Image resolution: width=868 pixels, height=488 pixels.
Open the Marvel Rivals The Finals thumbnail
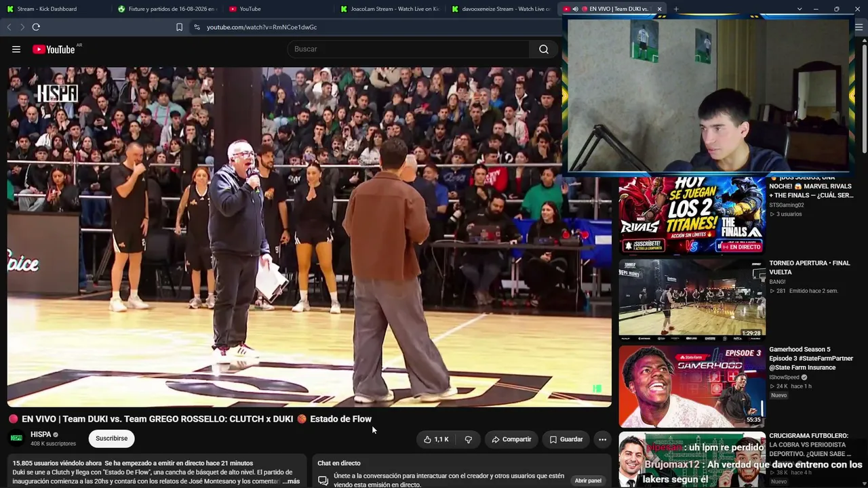(x=692, y=215)
